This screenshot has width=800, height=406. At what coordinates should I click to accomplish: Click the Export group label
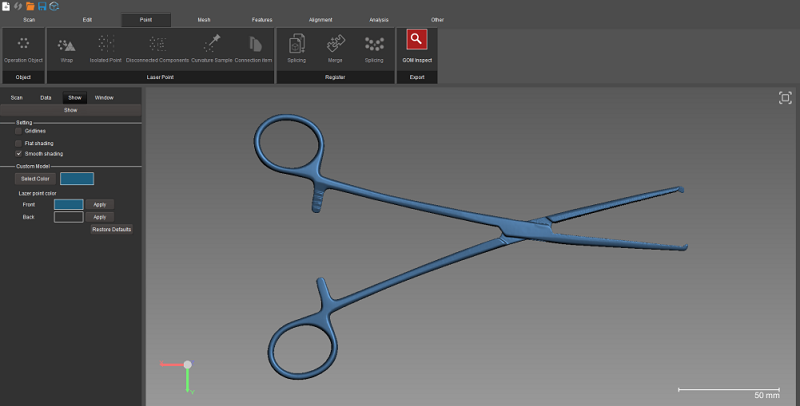click(x=417, y=78)
